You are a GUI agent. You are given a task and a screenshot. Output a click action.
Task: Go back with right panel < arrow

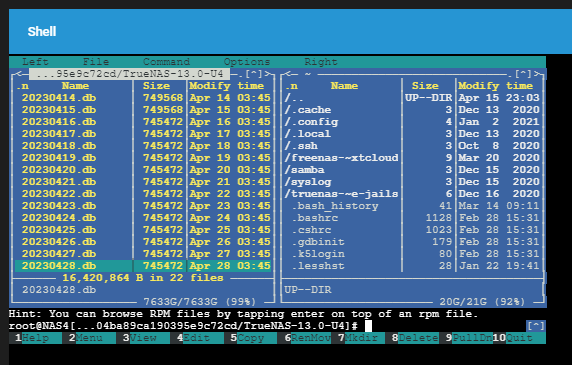288,74
